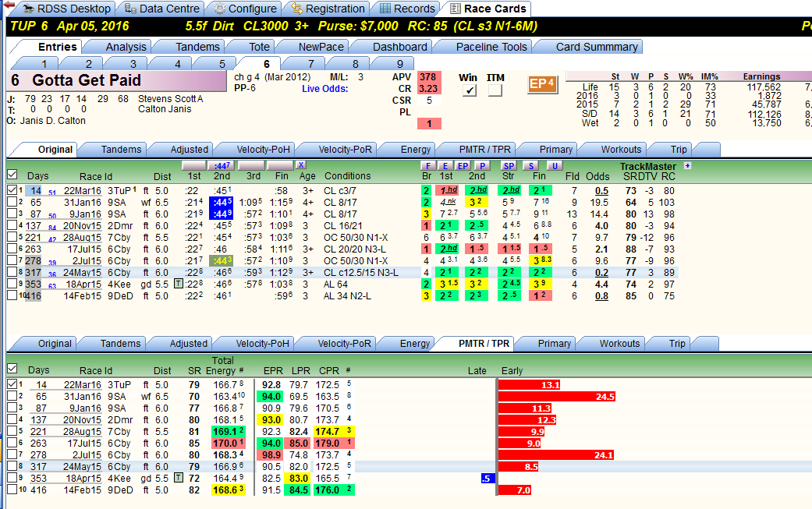812x509 pixels.
Task: Click the EP 4 running style badge
Action: [542, 84]
